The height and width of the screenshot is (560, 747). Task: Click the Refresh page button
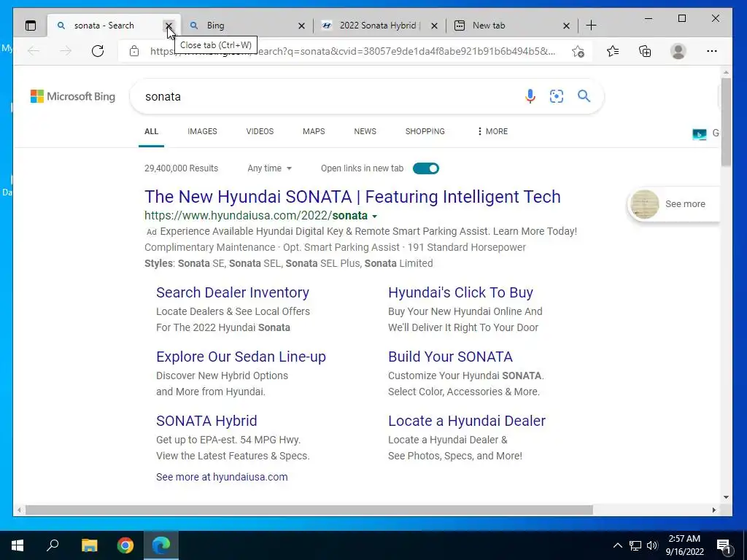(x=98, y=51)
